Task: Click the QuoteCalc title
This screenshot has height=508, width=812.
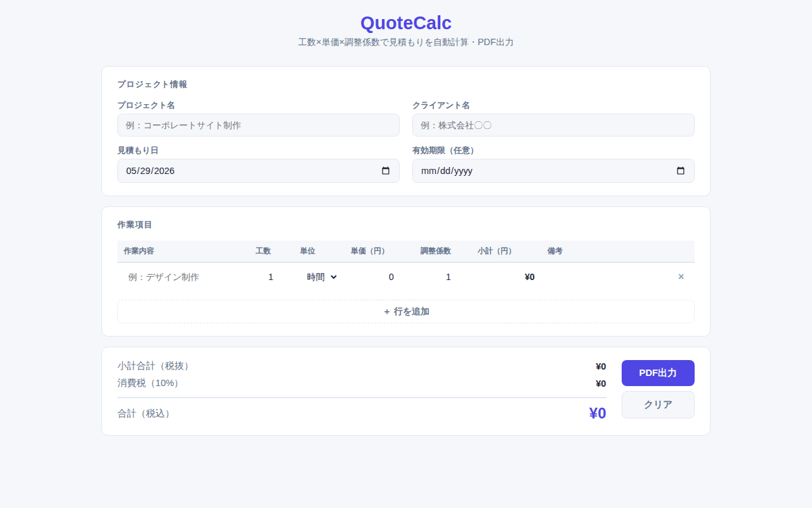Action: click(x=406, y=23)
